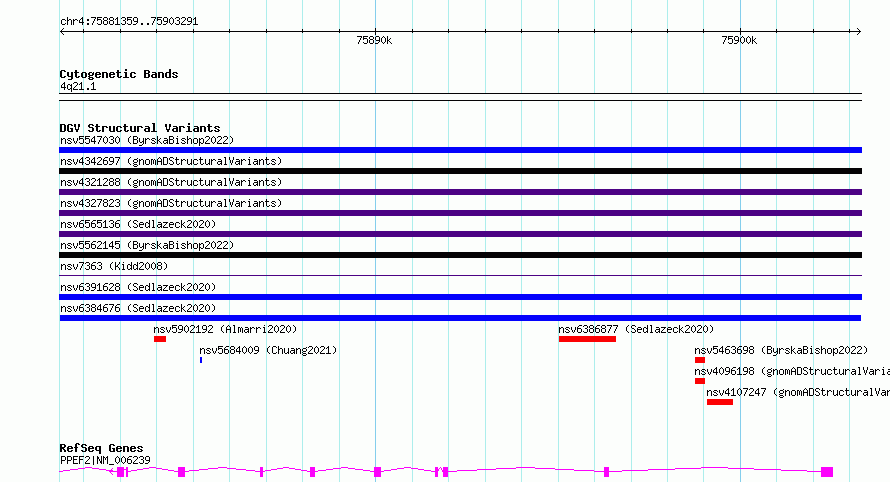Click the 75900k ruler tick label

coord(739,40)
